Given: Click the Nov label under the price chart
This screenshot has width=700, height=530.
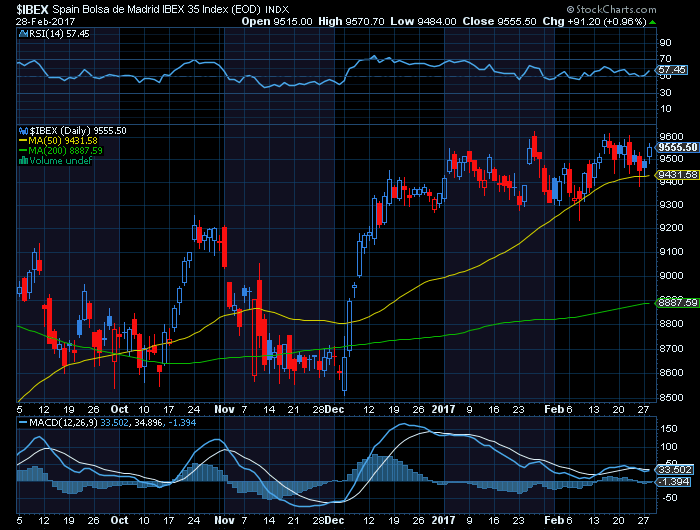Looking at the screenshot, I should (x=224, y=409).
